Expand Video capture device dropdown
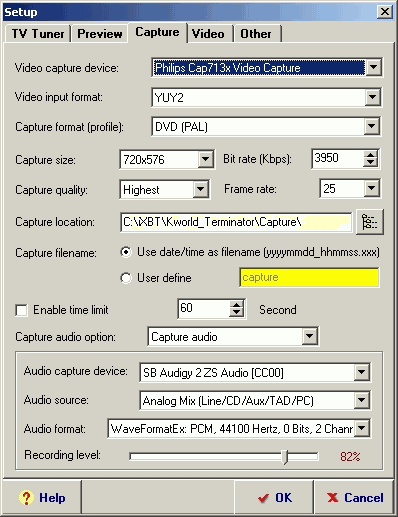Image resolution: width=398 pixels, height=517 pixels. click(x=373, y=68)
